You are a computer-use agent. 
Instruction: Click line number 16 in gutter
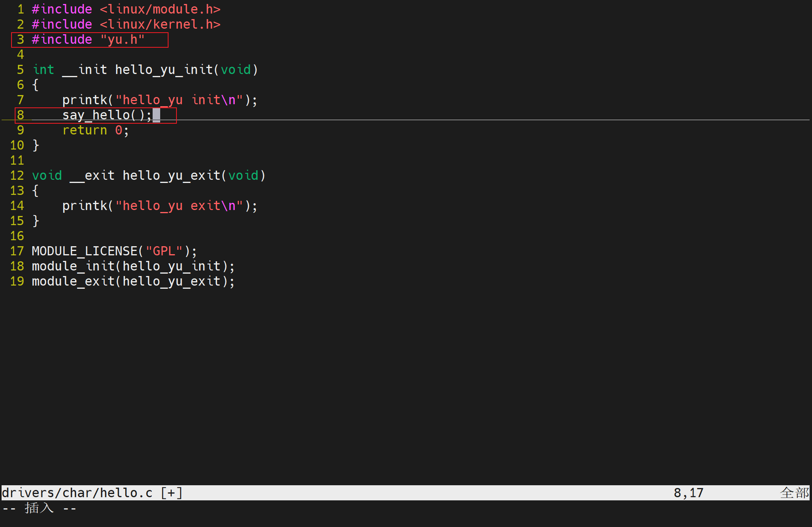(x=17, y=236)
